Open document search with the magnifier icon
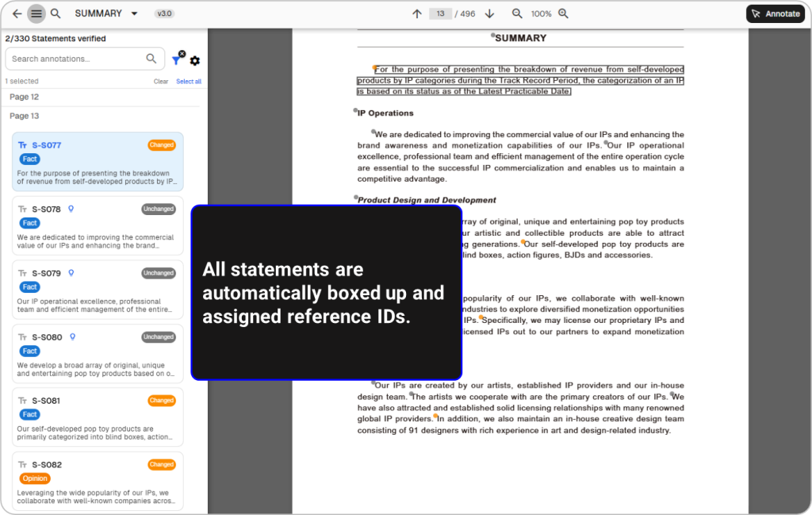This screenshot has width=812, height=515. tap(56, 13)
